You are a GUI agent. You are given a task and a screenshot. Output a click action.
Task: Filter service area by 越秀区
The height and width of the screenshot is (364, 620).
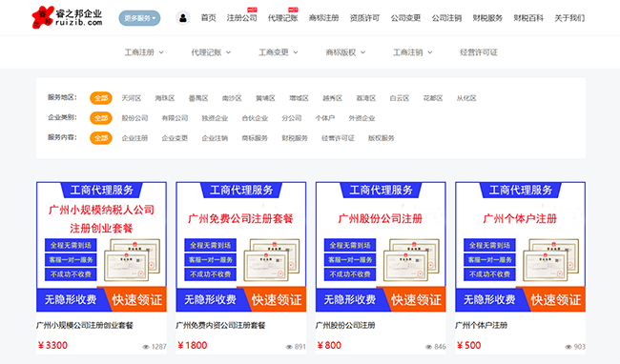pyautogui.click(x=333, y=98)
